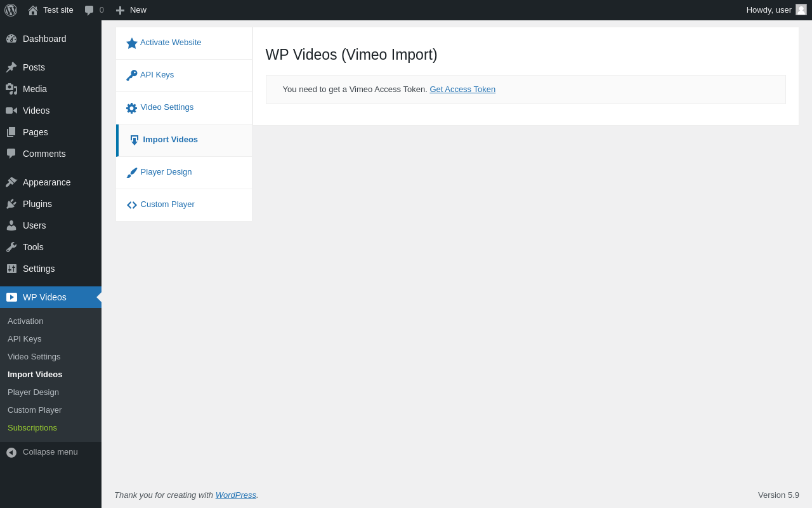Open Plugins in the sidebar
812x508 pixels.
click(51, 204)
